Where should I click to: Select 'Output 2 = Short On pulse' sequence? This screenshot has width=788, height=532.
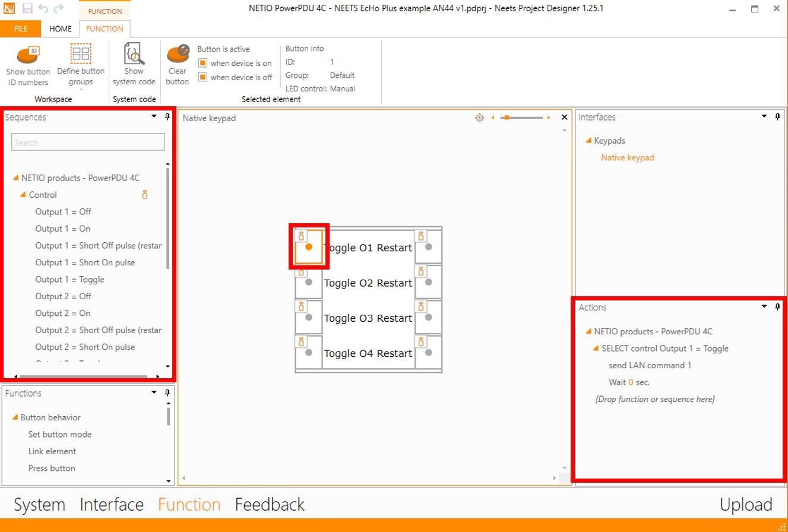[85, 347]
